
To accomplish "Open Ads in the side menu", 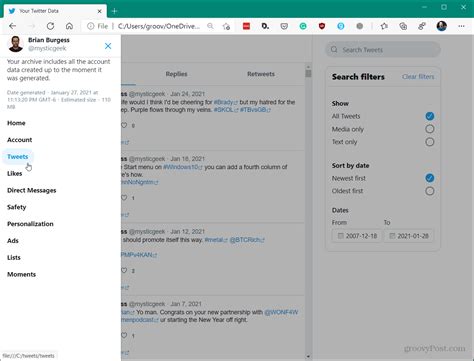I will [x=13, y=241].
